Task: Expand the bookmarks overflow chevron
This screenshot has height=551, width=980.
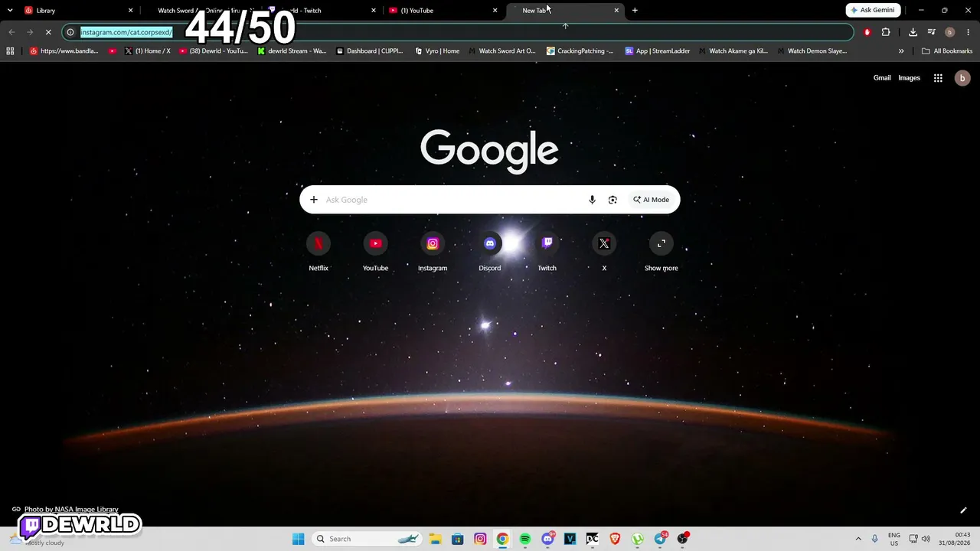Action: click(901, 51)
